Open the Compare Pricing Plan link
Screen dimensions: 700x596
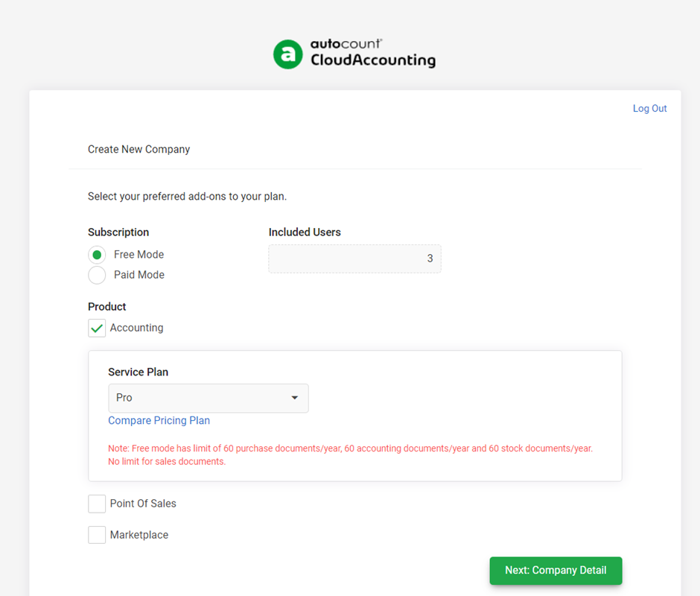(x=159, y=420)
